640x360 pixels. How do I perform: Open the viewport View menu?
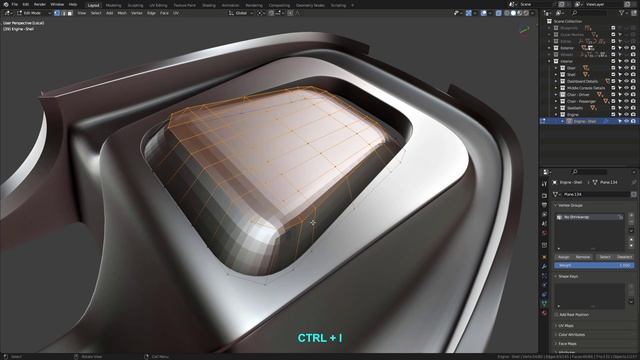(x=82, y=13)
